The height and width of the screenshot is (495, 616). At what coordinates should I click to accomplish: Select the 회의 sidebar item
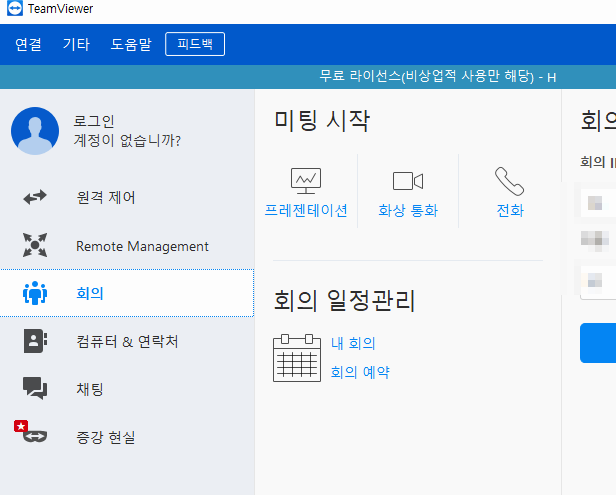click(x=127, y=293)
